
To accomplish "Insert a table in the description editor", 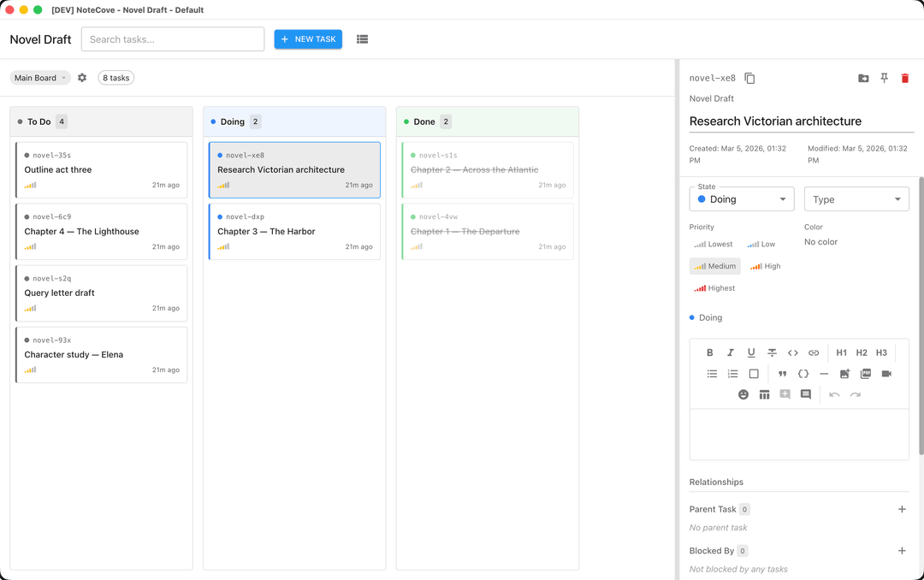I will tap(764, 394).
